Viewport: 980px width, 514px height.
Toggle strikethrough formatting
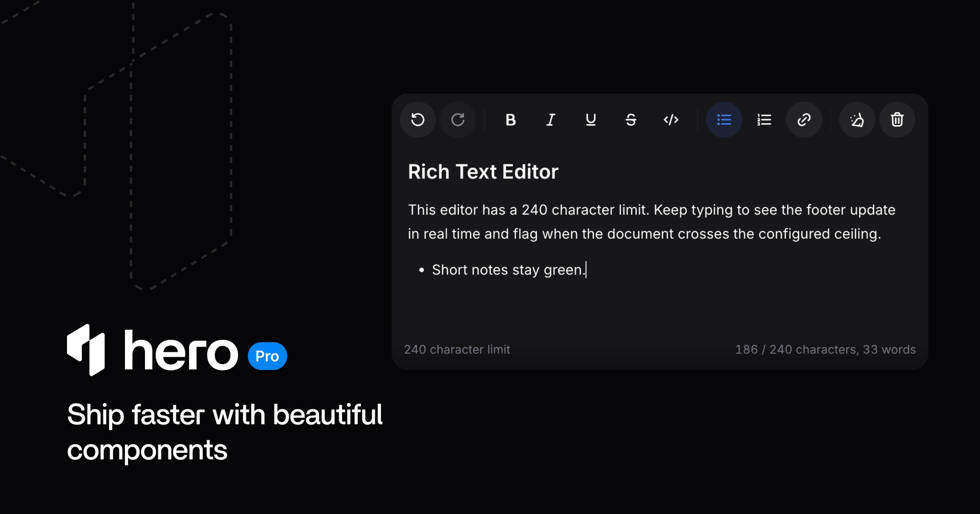tap(631, 120)
